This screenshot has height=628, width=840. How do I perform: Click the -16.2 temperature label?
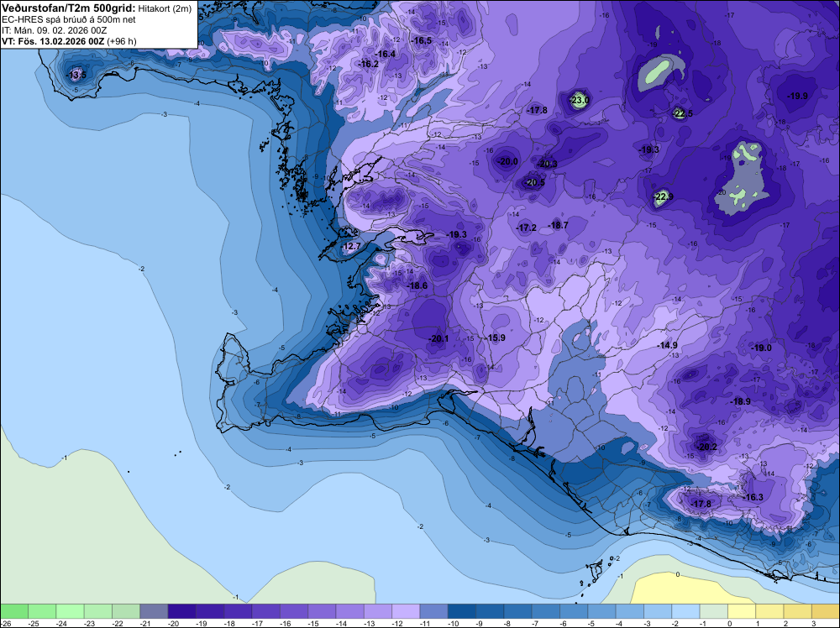[369, 64]
